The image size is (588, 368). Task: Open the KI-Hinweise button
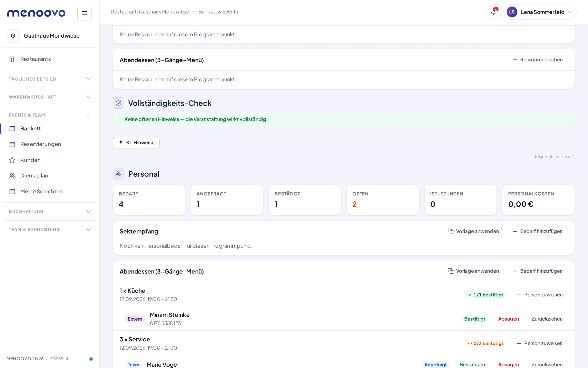click(x=136, y=143)
